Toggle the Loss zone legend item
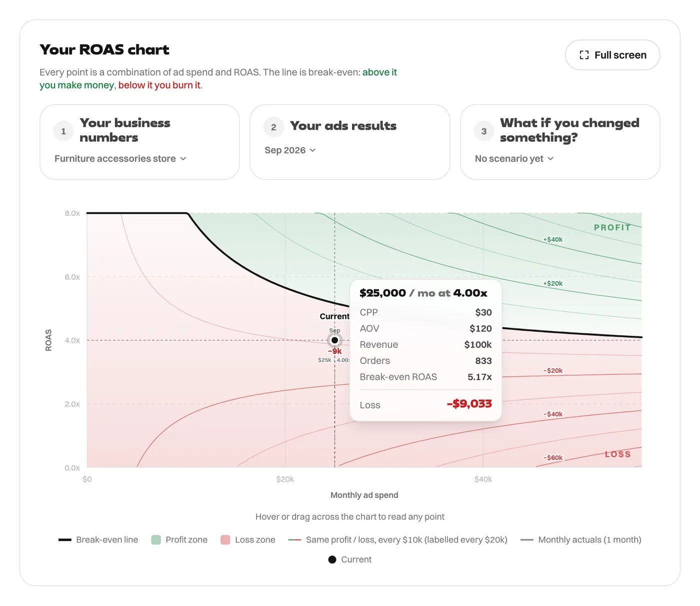The height and width of the screenshot is (606, 700). (x=248, y=540)
